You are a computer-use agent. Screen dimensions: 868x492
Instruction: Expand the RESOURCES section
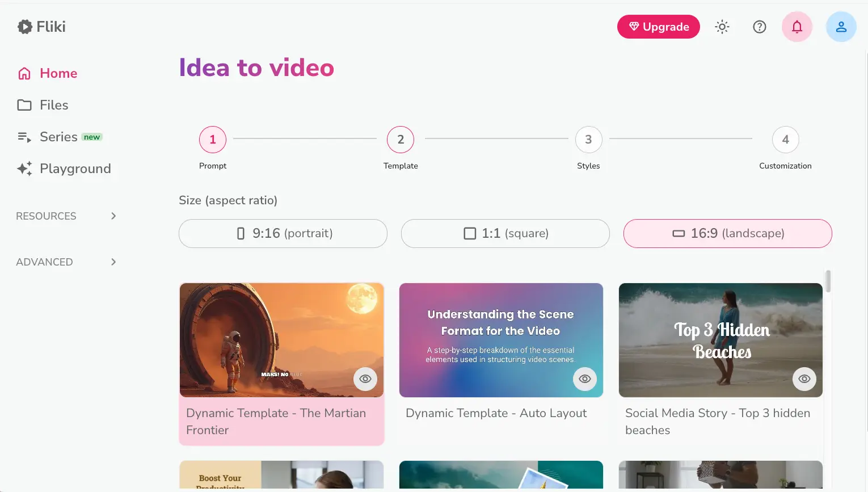pyautogui.click(x=67, y=216)
